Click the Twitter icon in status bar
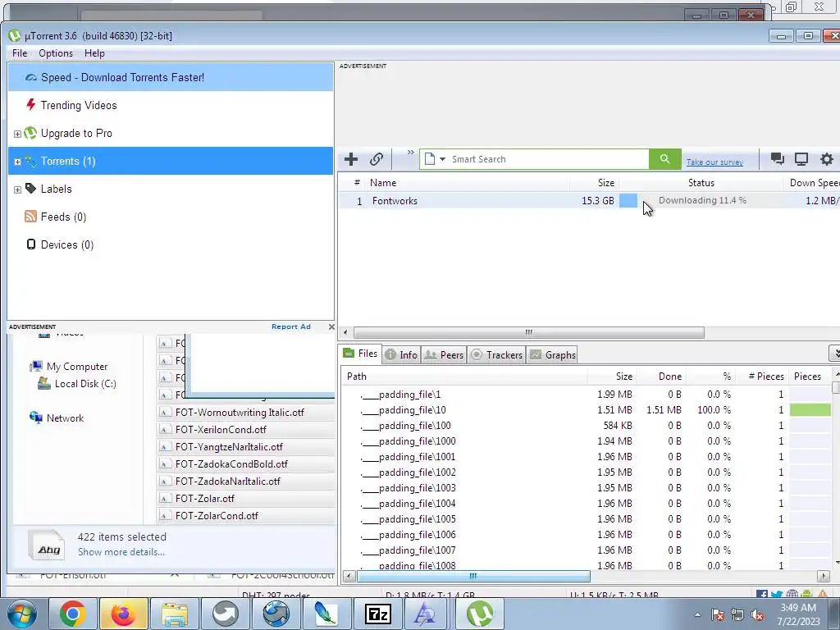This screenshot has height=630, width=840. [x=777, y=595]
